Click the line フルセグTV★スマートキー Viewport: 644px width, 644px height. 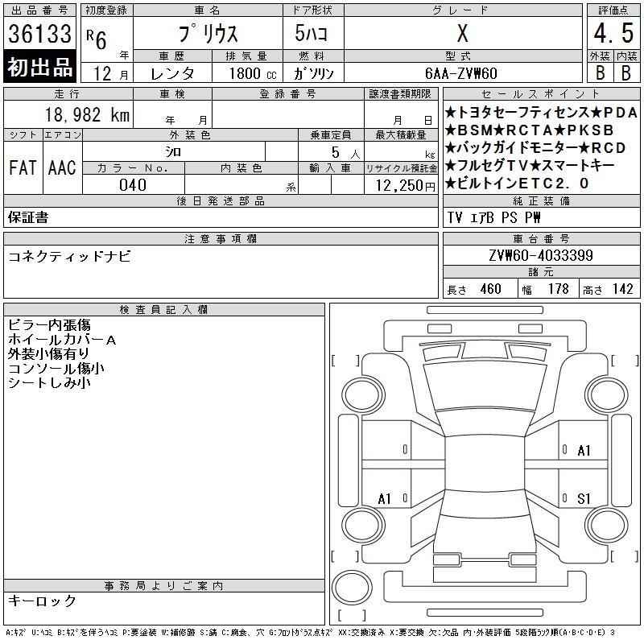530,166
